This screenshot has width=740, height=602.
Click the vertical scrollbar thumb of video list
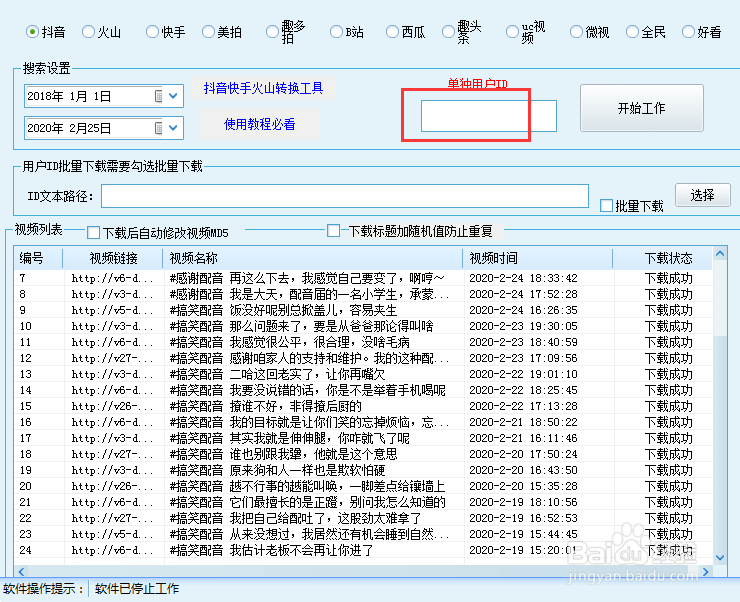pos(720,443)
